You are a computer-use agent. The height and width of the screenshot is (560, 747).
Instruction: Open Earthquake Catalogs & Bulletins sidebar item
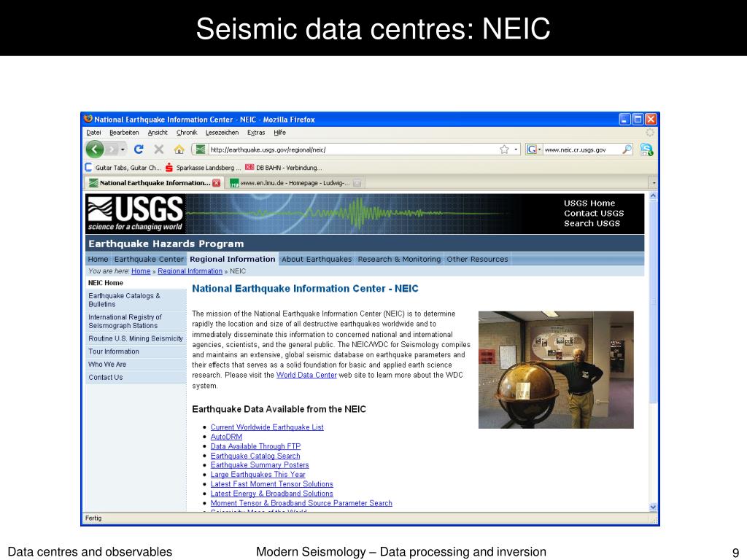coord(136,300)
